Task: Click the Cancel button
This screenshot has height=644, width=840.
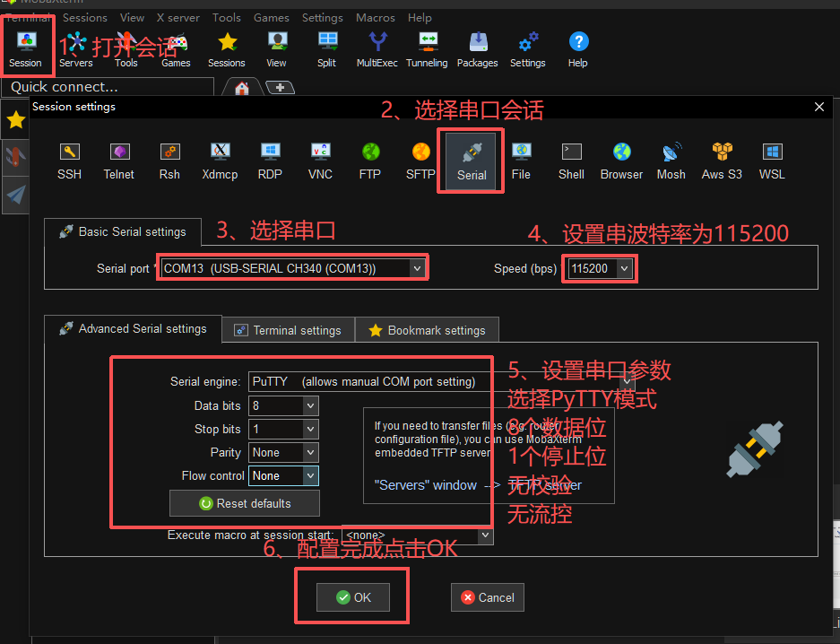Action: pos(488,597)
